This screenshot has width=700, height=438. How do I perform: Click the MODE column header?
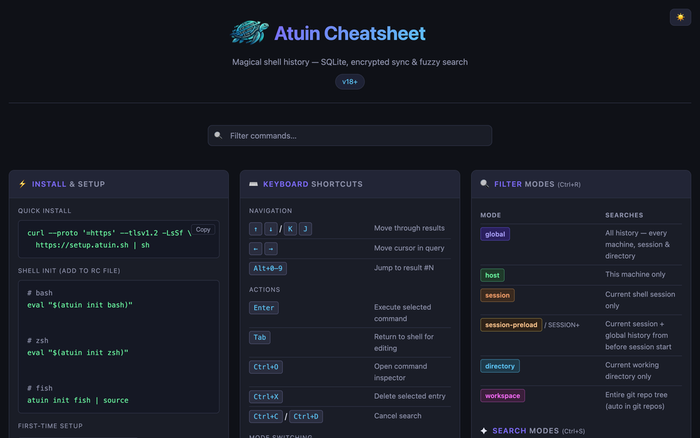[x=491, y=215]
